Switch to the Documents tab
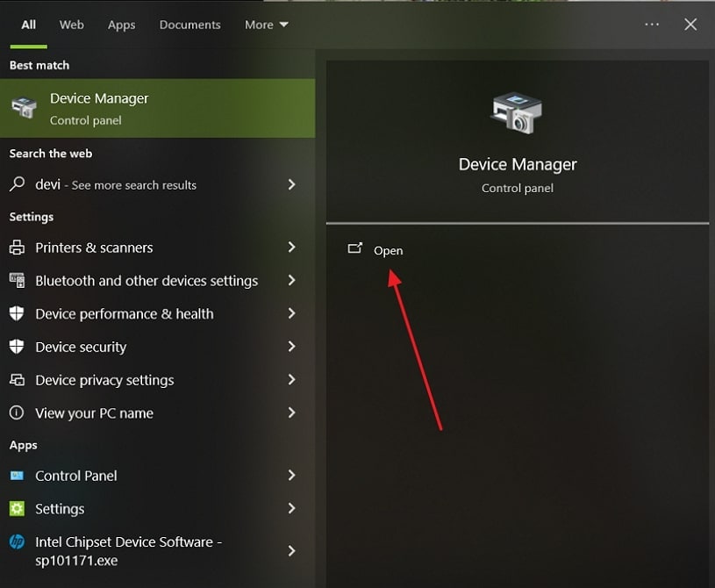The image size is (715, 588). [189, 25]
